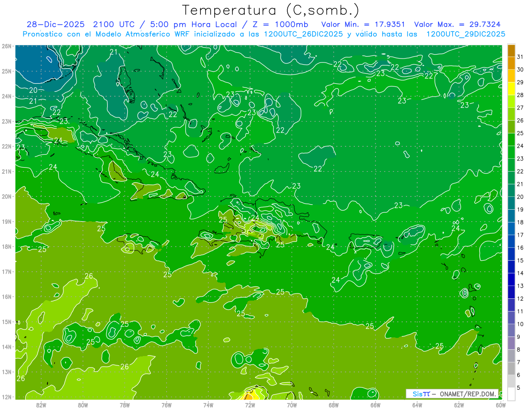Click the 62W longitude axis label

tap(459, 405)
